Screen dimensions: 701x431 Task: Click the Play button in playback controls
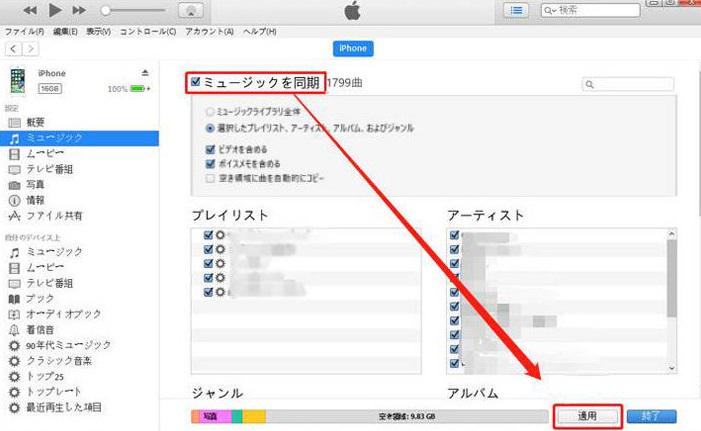coord(55,11)
